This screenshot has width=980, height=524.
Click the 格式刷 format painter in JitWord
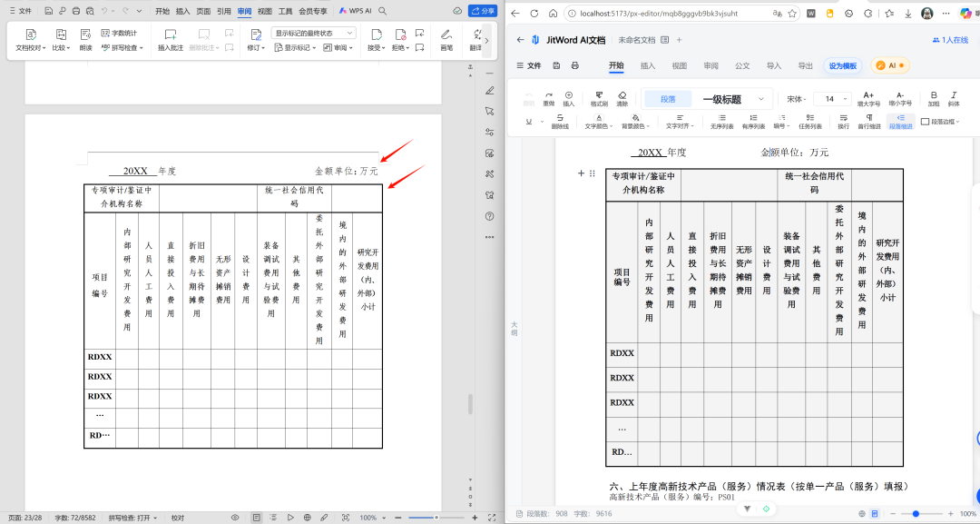[599, 99]
